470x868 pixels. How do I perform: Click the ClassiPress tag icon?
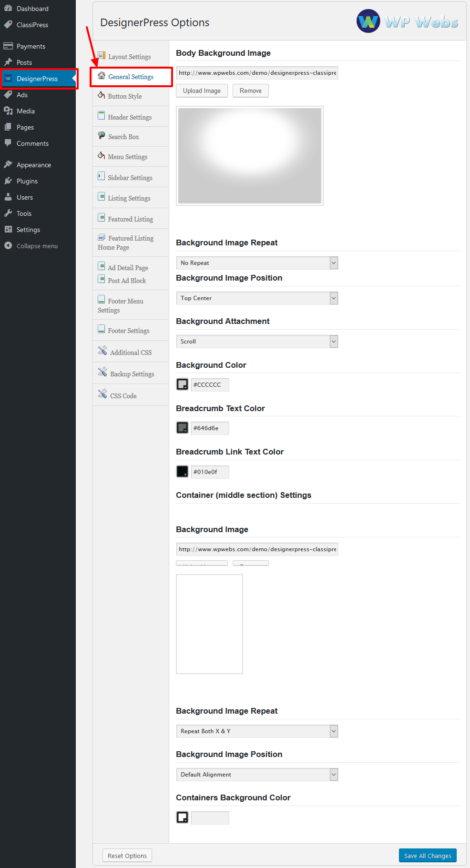point(8,24)
